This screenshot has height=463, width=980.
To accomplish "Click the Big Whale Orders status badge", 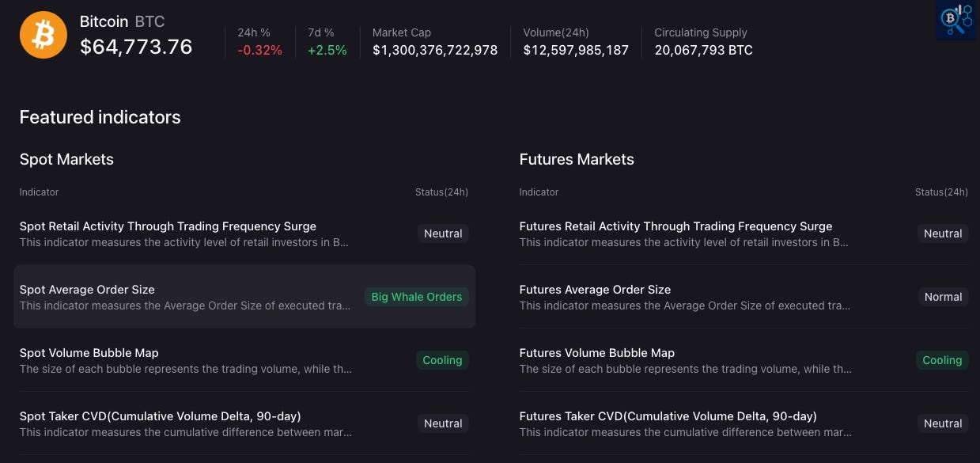I will 417,297.
